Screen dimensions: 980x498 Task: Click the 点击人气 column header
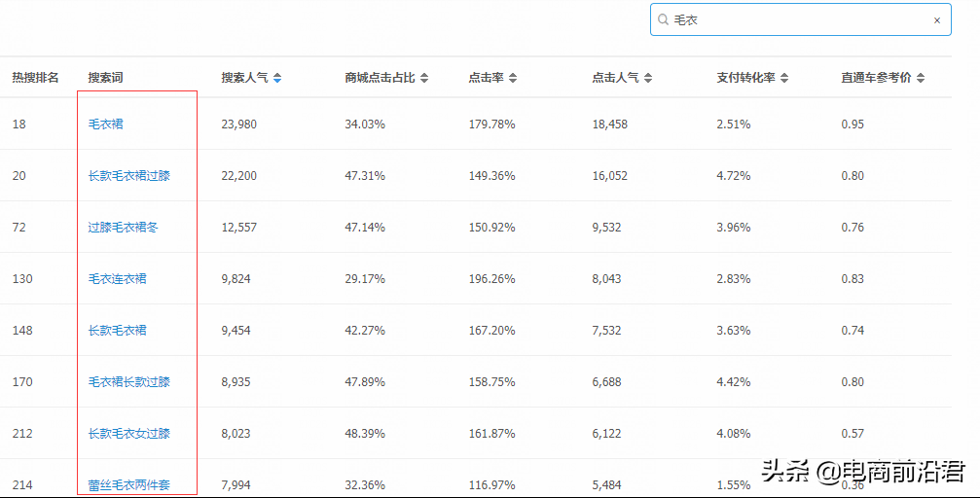click(616, 78)
